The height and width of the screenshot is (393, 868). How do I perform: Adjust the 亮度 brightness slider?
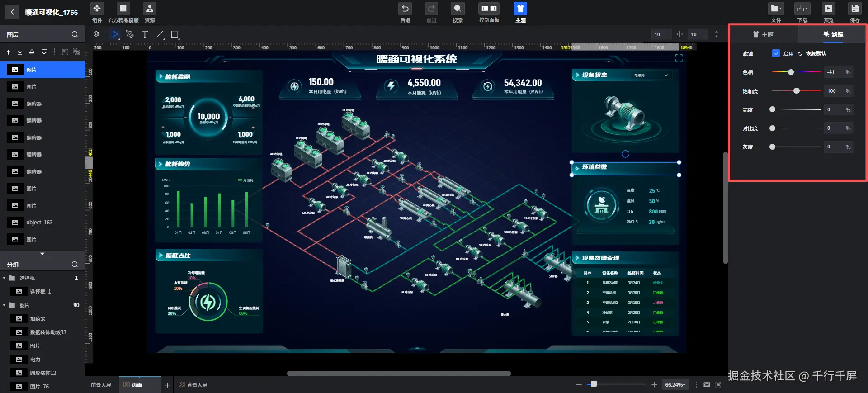796,109
